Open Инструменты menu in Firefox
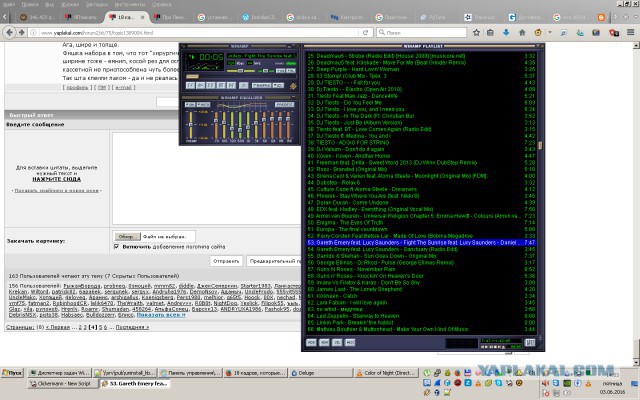640x400 pixels. pos(130,4)
